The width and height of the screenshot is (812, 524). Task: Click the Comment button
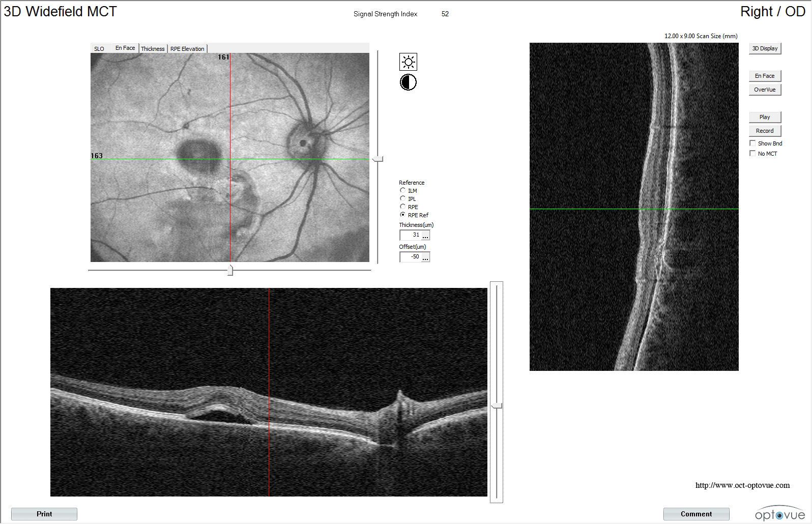(696, 514)
